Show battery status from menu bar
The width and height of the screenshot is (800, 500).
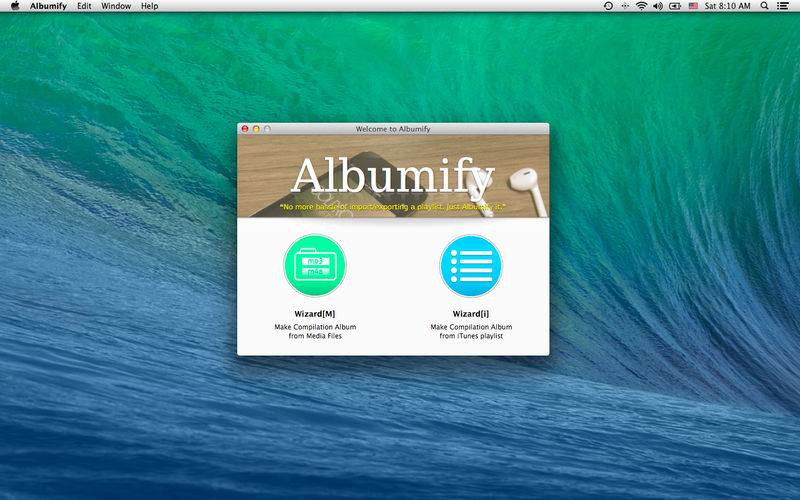point(675,6)
